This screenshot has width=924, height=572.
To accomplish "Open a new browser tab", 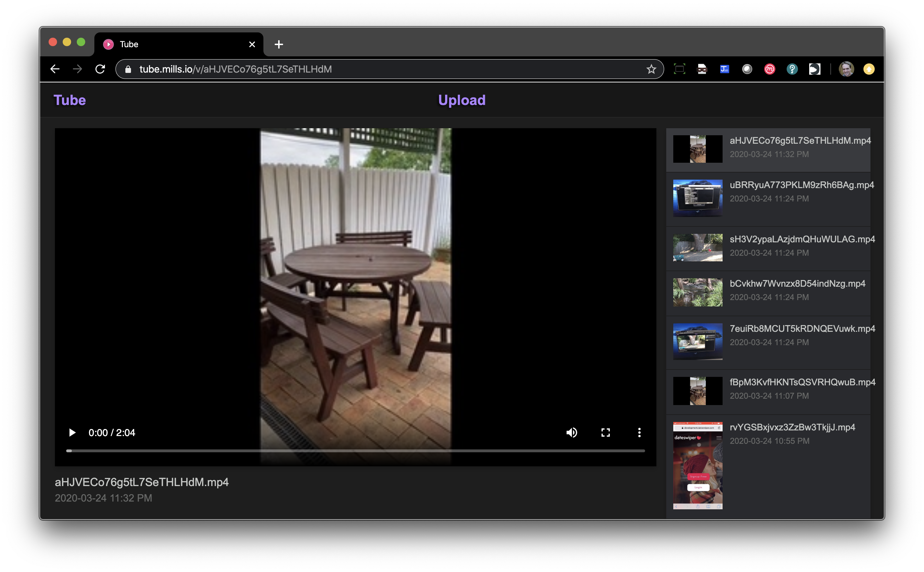I will [x=279, y=44].
